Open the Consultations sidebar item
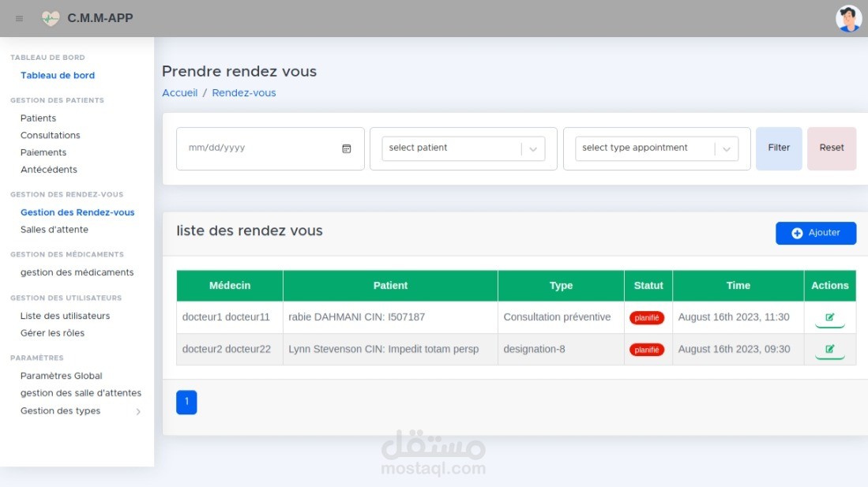The image size is (868, 487). point(51,135)
